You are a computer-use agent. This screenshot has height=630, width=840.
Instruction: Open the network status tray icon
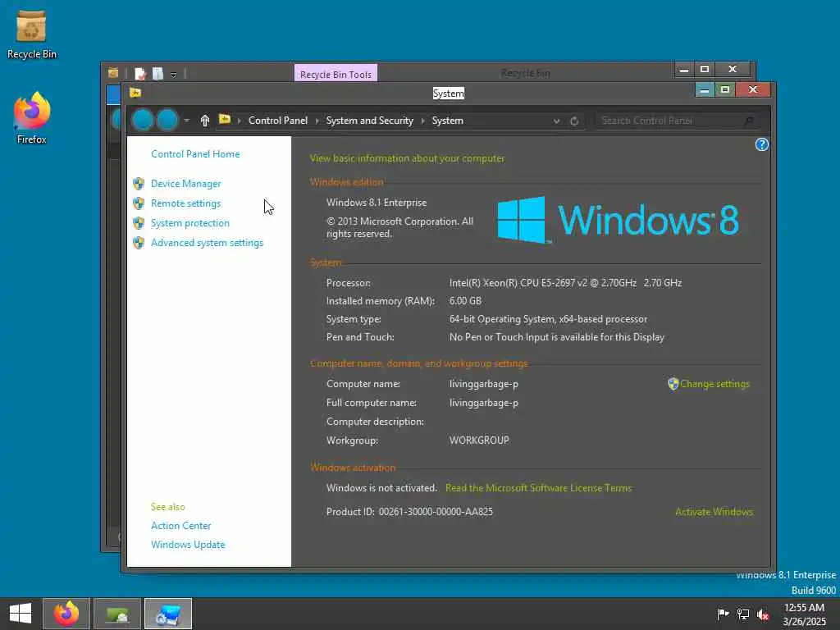pos(743,614)
